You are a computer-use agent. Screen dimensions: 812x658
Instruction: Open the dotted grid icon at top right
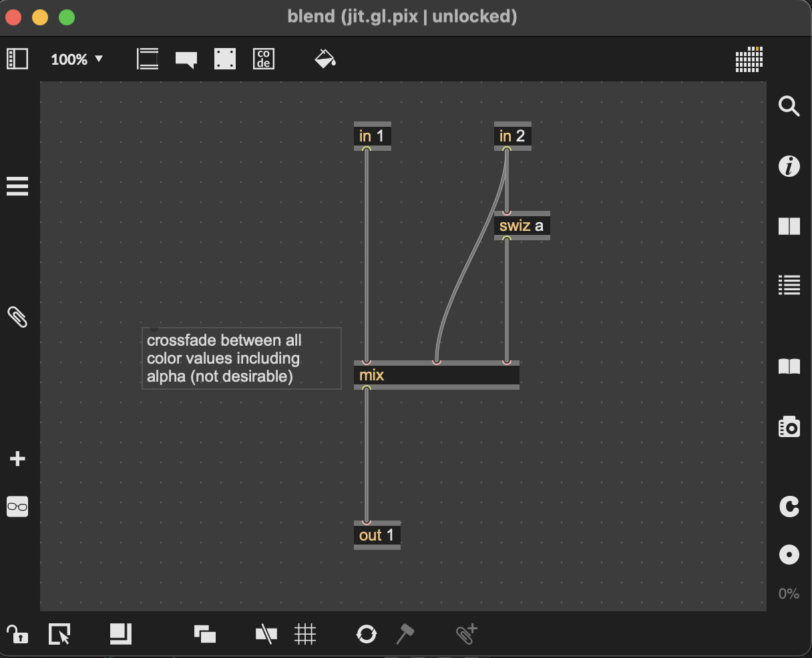pos(749,59)
